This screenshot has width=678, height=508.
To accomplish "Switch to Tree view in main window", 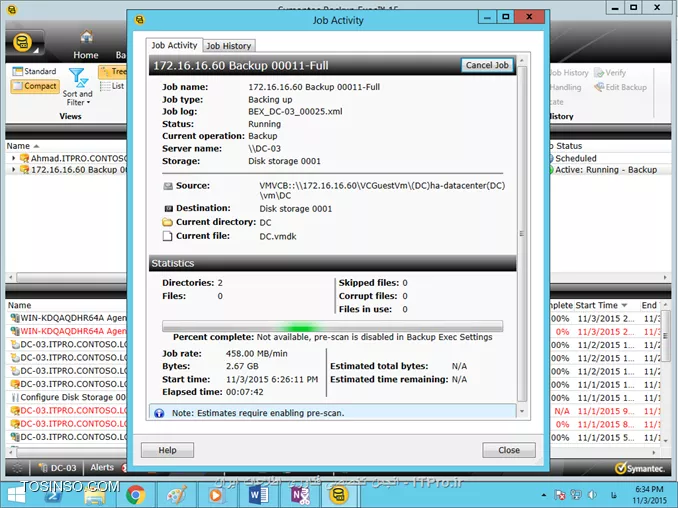I will coord(112,71).
